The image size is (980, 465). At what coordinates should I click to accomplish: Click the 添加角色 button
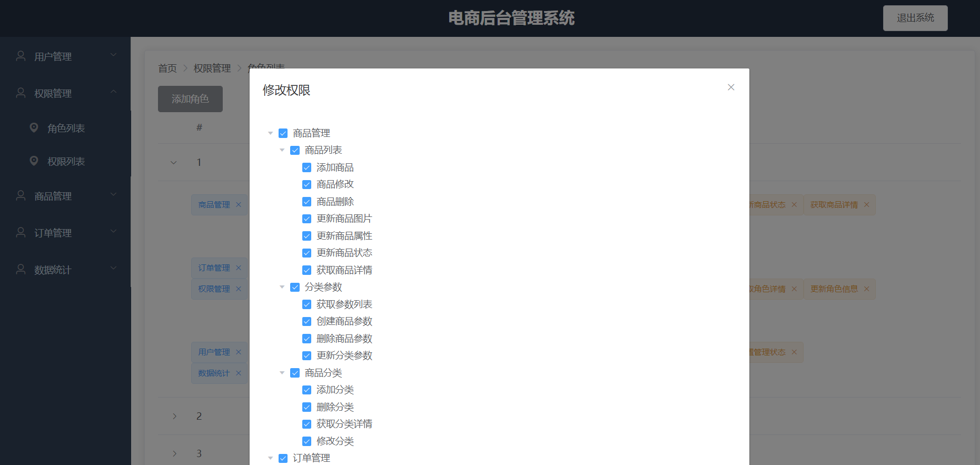190,99
